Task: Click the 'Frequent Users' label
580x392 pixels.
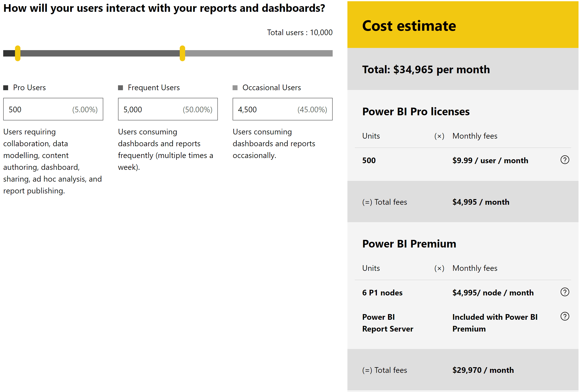Action: pos(154,87)
